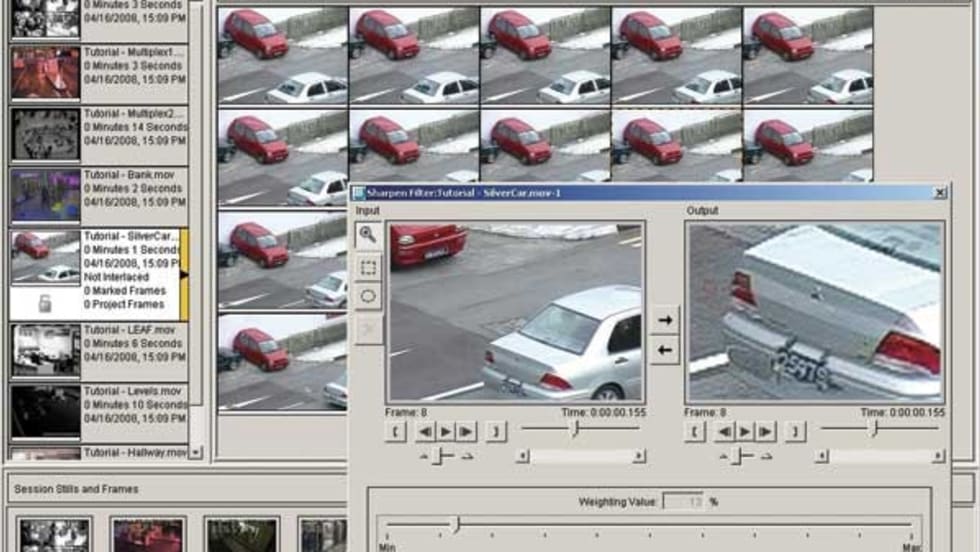Set mark-out bracket on Output preview
980x552 pixels.
(x=795, y=432)
